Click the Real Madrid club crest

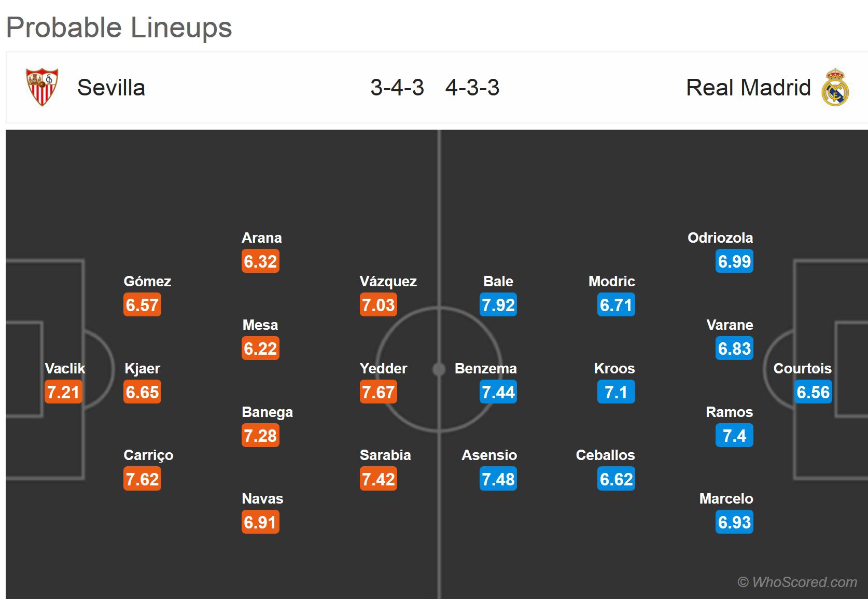835,87
